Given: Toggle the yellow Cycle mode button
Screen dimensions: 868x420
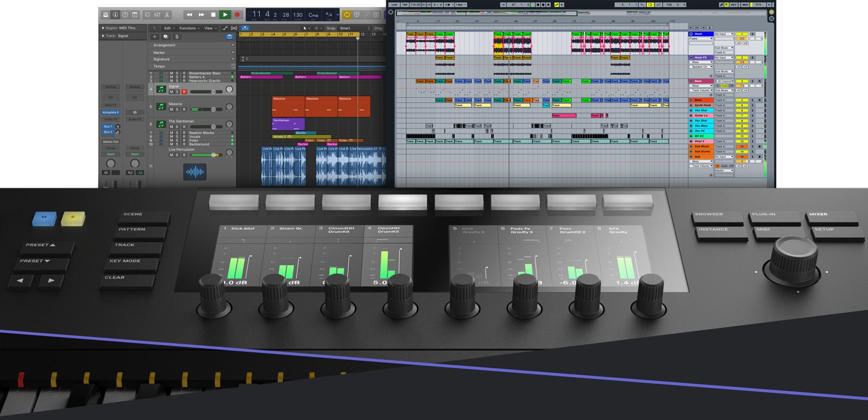Looking at the screenshot, I should [x=347, y=15].
